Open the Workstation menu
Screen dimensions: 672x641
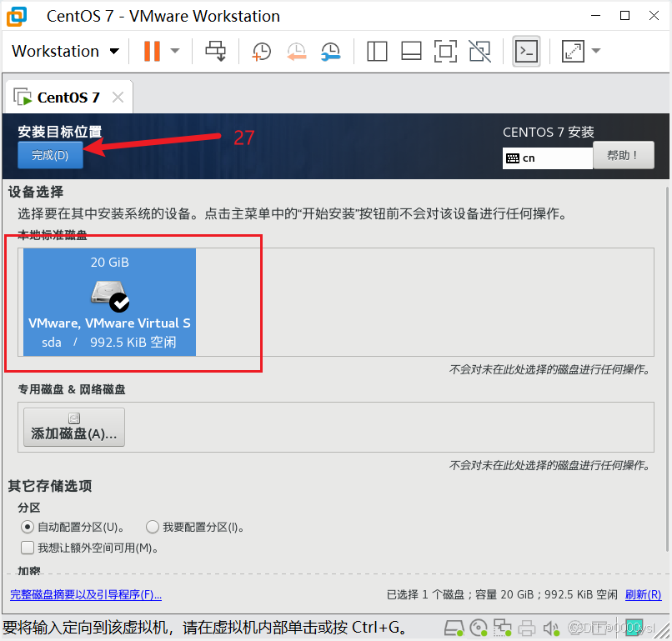click(x=65, y=52)
